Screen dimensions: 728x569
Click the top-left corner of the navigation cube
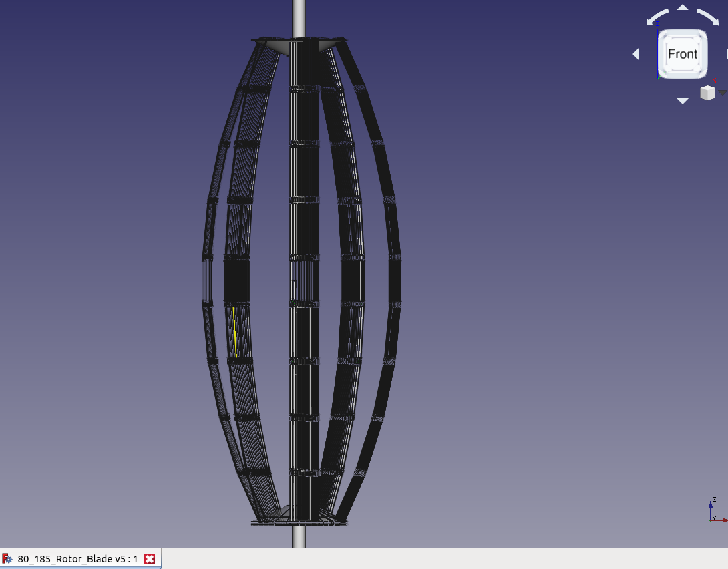click(664, 33)
